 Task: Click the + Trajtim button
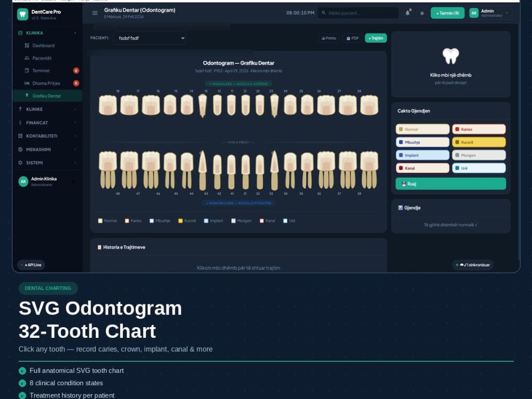376,38
